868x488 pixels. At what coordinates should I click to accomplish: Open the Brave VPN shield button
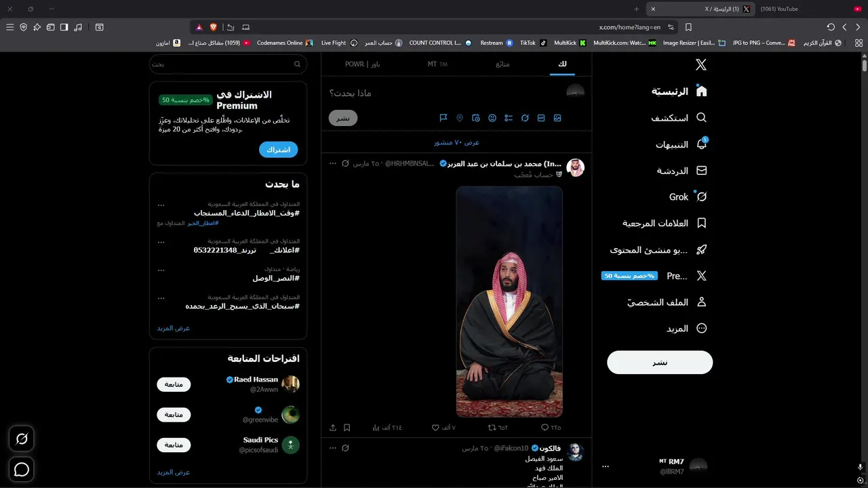[23, 27]
